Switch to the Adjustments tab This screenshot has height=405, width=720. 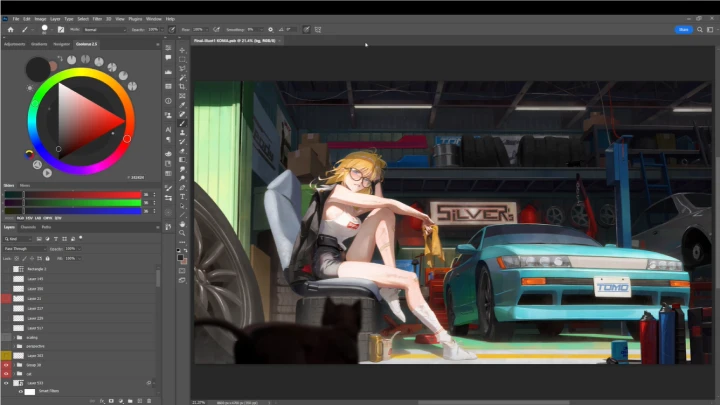pyautogui.click(x=15, y=44)
